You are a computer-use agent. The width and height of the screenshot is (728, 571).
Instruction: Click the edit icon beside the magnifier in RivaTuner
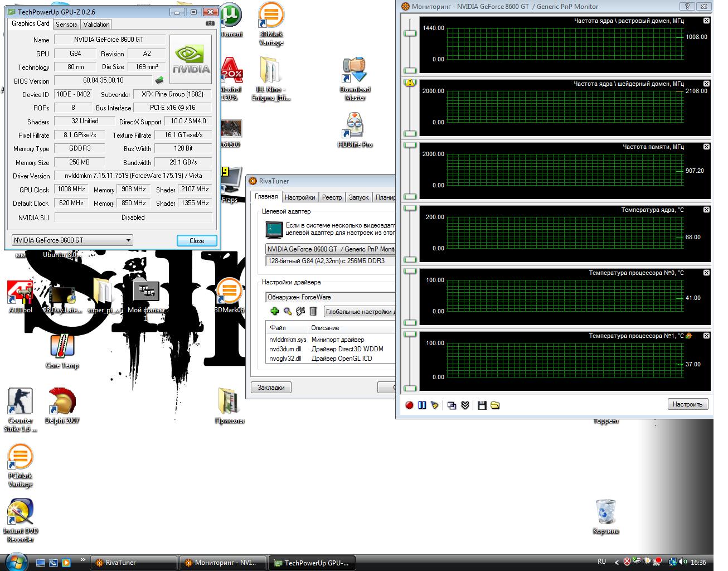tap(300, 311)
